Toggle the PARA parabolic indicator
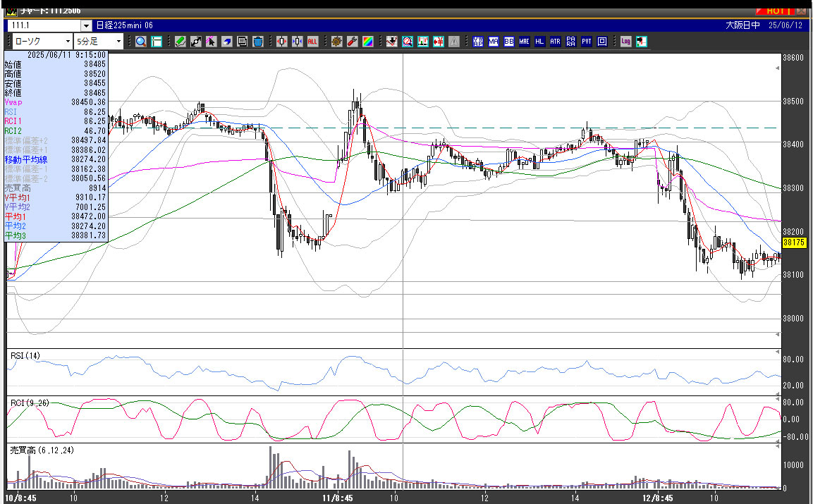This screenshot has width=813, height=504. pyautogui.click(x=571, y=42)
